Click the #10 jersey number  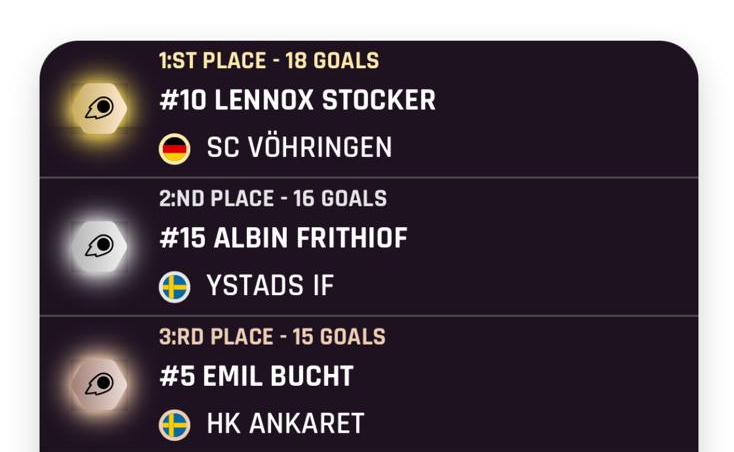pos(182,101)
